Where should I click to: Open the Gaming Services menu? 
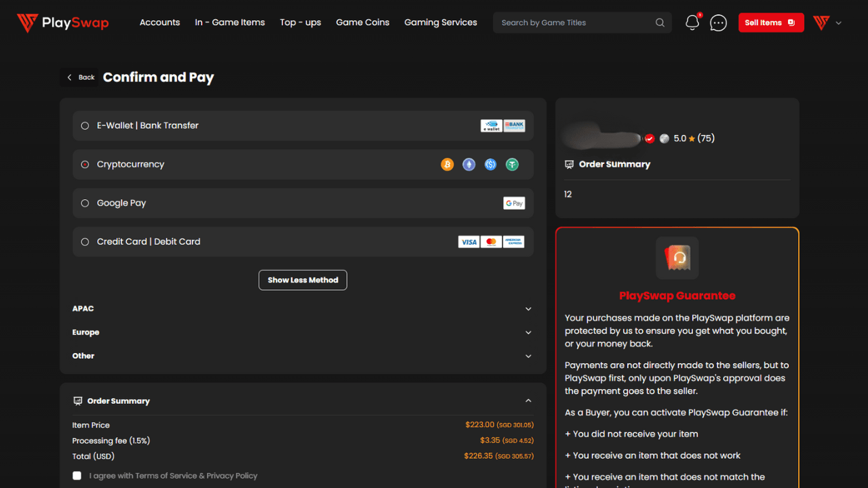(441, 22)
